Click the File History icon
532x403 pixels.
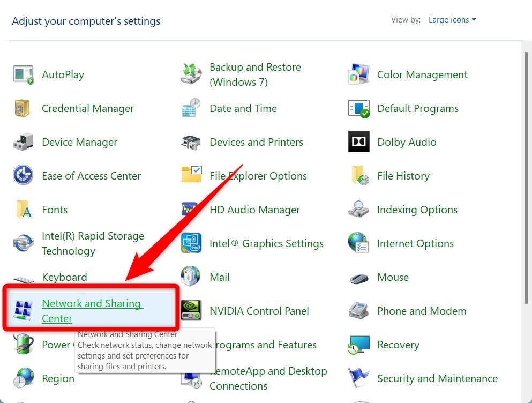361,175
